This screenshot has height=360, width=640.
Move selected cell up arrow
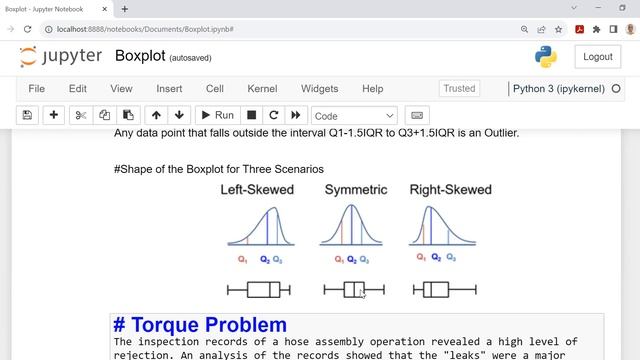click(156, 116)
